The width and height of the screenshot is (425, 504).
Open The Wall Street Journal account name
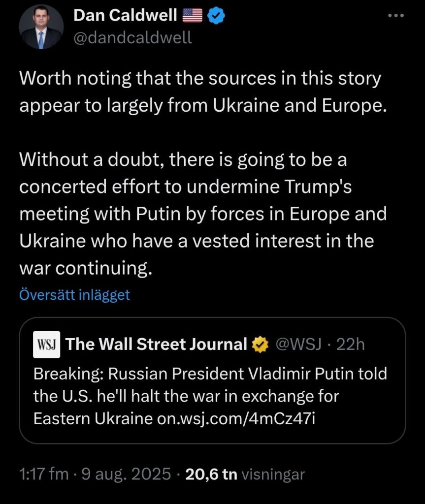(x=157, y=344)
